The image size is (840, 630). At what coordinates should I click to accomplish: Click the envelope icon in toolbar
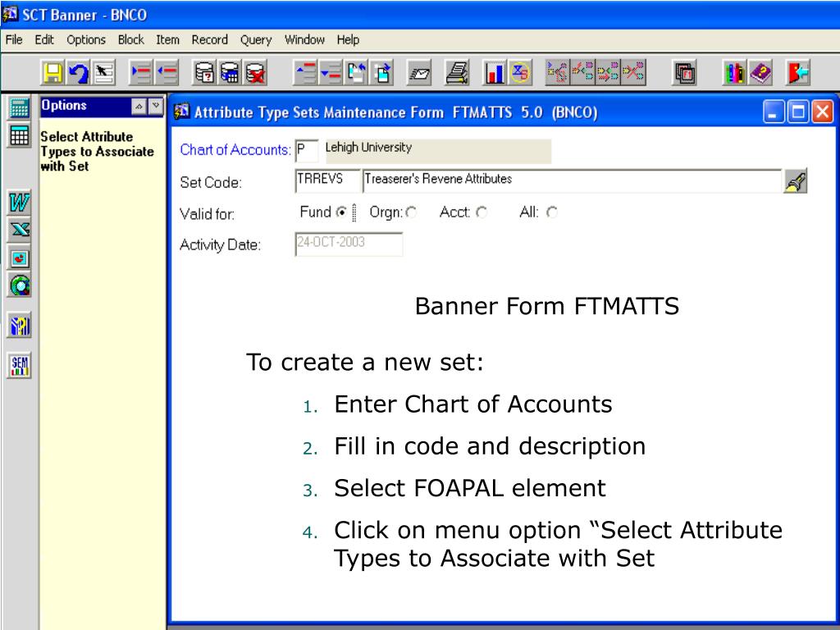click(x=419, y=73)
